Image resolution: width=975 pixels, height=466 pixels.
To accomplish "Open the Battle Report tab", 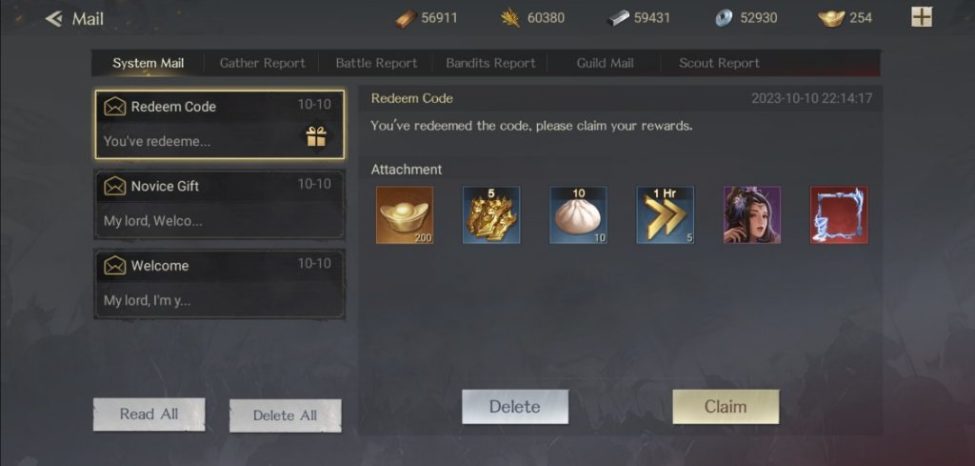I will [376, 63].
